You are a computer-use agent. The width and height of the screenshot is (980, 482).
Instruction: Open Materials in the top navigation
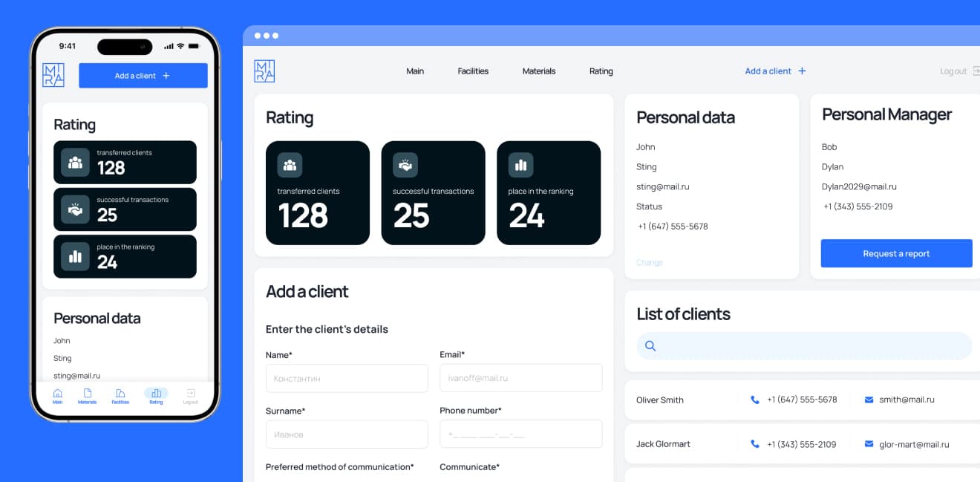click(x=539, y=71)
